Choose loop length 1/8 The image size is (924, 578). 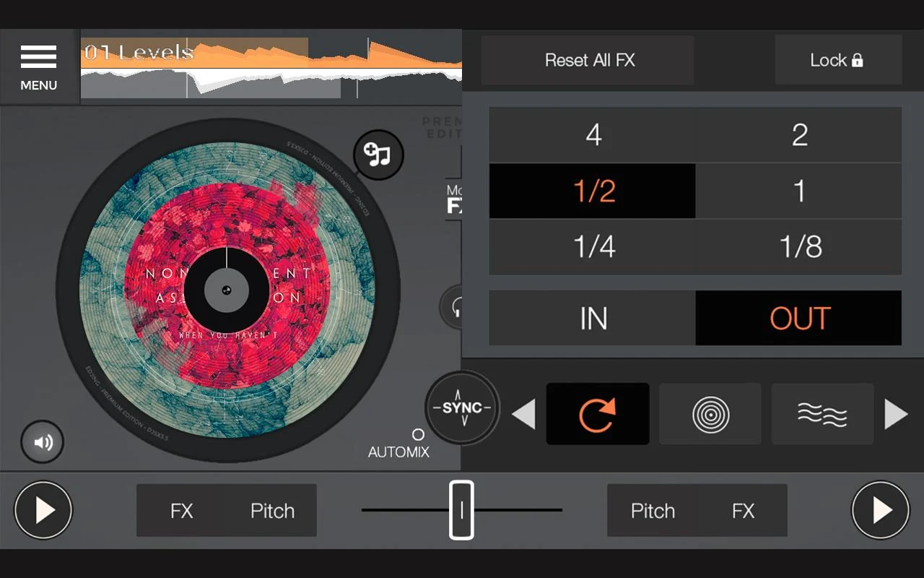tap(798, 247)
